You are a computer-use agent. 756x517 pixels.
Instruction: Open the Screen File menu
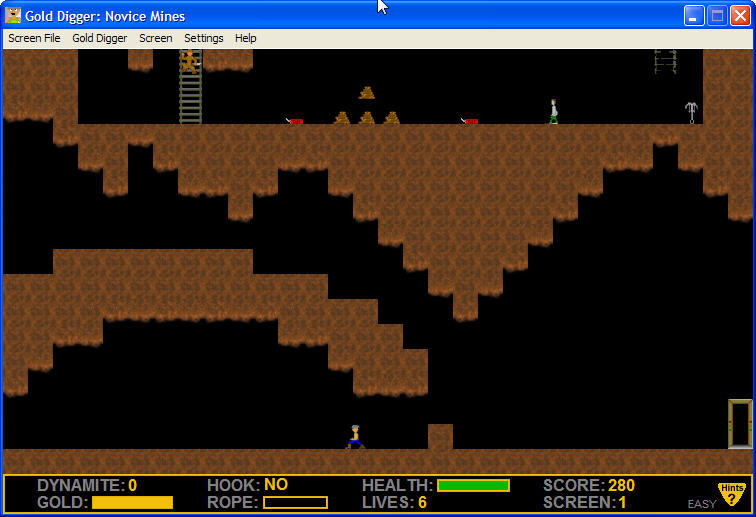(34, 38)
